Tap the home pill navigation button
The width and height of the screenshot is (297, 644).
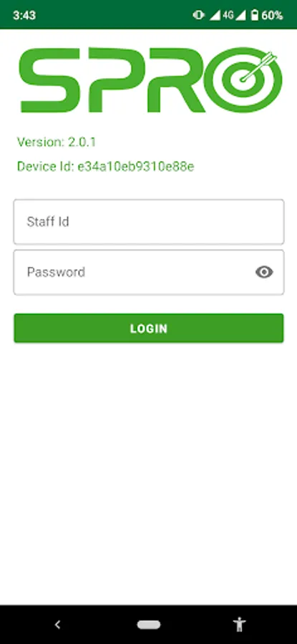[x=149, y=625]
